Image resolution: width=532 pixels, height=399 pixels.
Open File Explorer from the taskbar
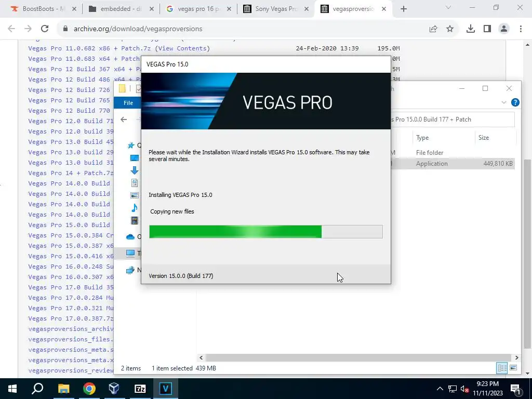point(64,389)
